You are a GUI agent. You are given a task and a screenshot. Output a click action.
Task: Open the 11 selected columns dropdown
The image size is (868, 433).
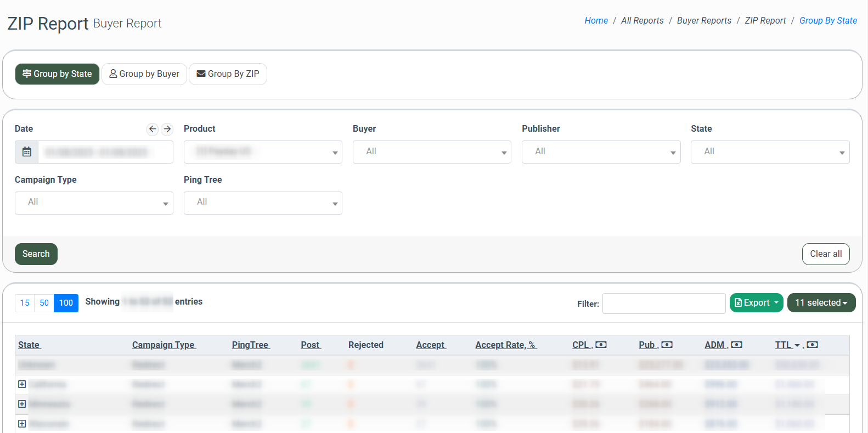(821, 303)
